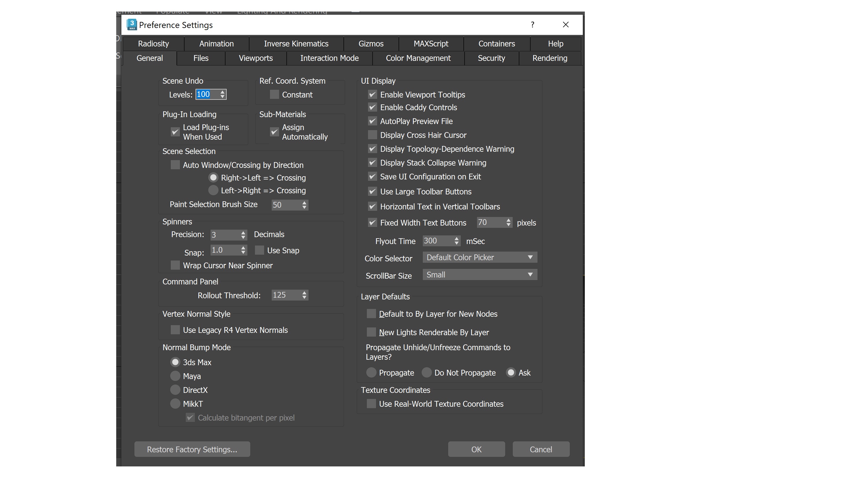Click the OK button to apply settings
Screen dimensions: 868x497
[476, 449]
